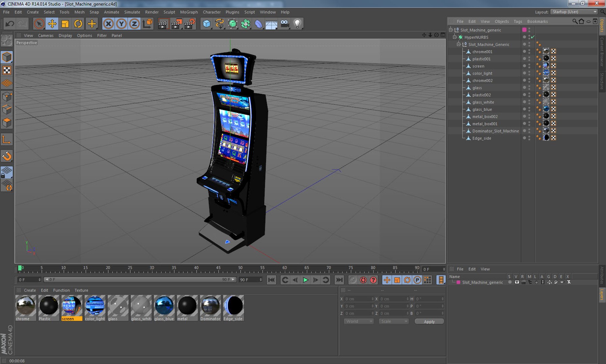Toggle X axis lock
This screenshot has width=606, height=364.
(108, 24)
